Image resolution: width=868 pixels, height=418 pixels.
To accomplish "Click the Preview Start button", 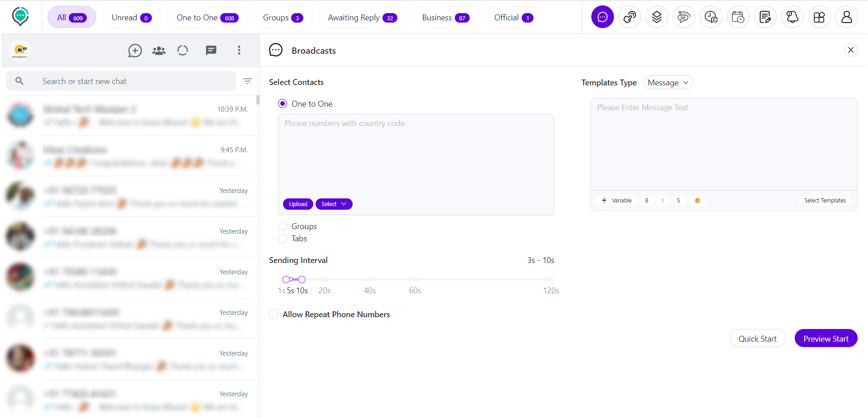I will 826,338.
